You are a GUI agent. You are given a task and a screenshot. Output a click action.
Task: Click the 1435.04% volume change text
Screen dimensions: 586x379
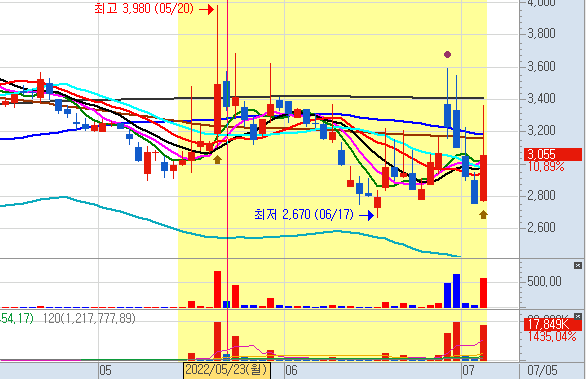(552, 336)
